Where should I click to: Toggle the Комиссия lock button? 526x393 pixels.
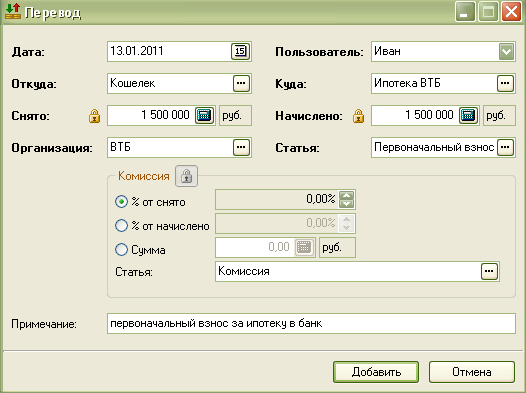187,176
